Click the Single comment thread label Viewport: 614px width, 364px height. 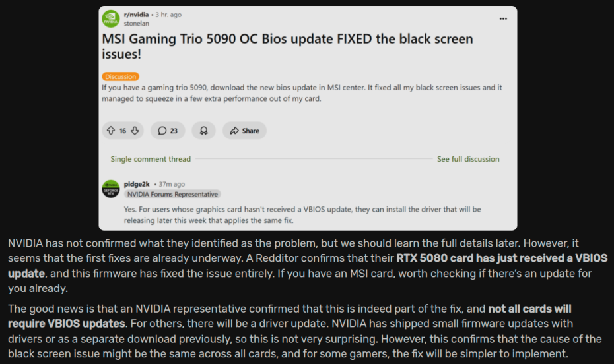[151, 159]
